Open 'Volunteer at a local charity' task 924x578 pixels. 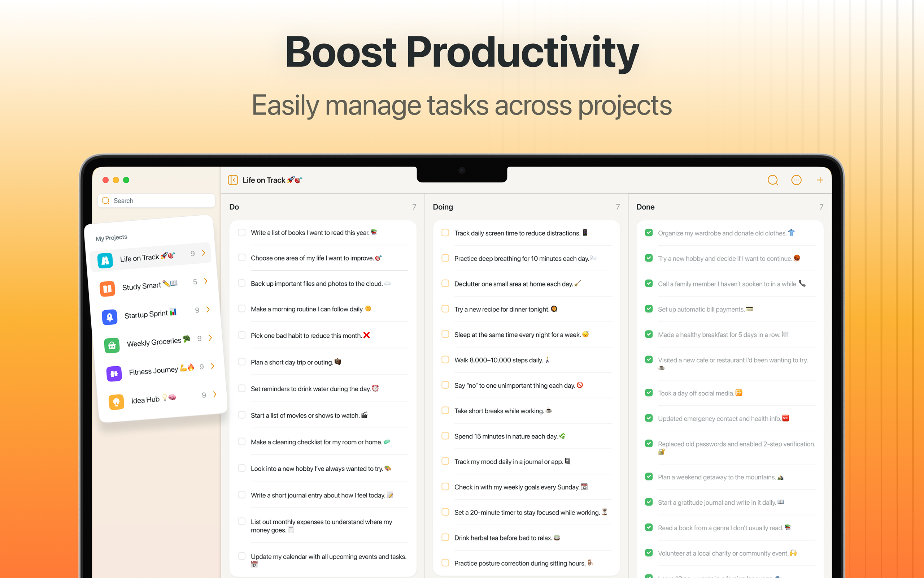(x=727, y=553)
